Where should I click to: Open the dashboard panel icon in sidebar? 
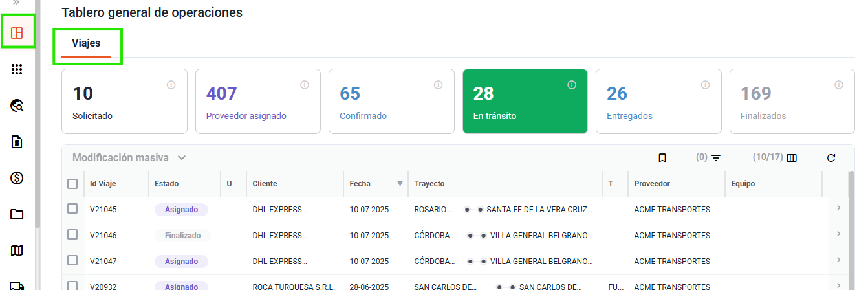[17, 33]
